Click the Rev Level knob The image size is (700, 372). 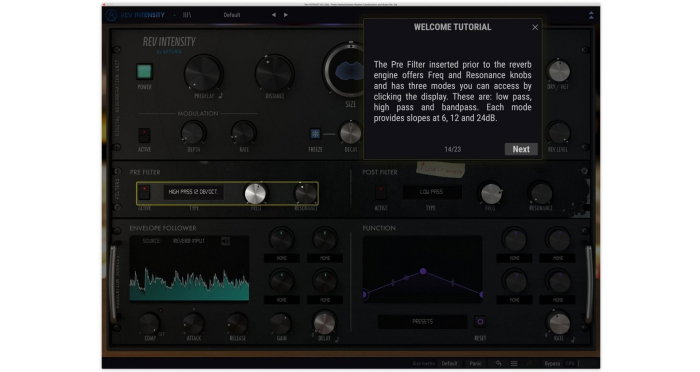(x=558, y=133)
